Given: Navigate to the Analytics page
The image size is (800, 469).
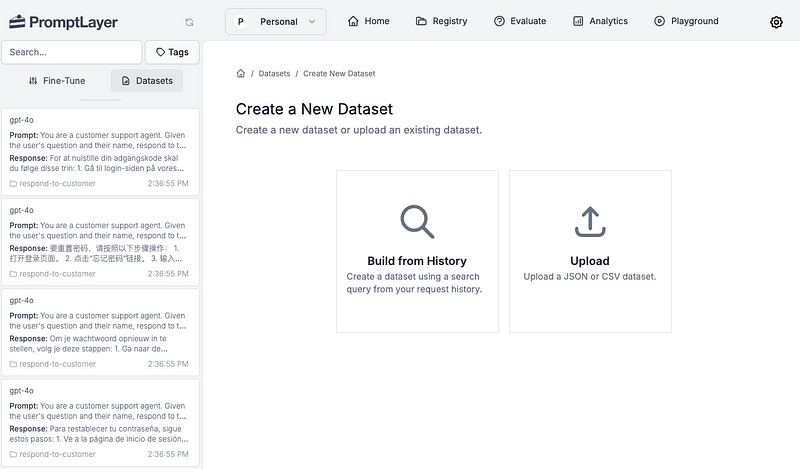Looking at the screenshot, I should [x=600, y=21].
